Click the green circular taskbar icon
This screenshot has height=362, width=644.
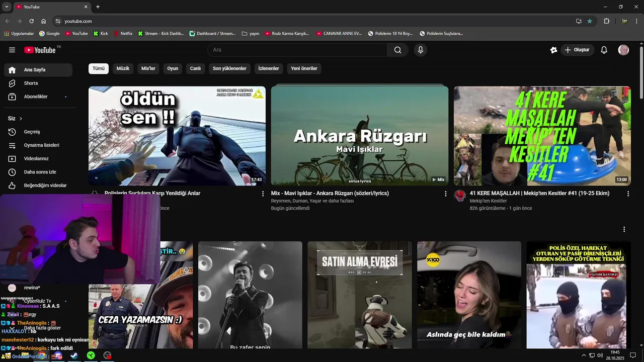click(x=91, y=355)
